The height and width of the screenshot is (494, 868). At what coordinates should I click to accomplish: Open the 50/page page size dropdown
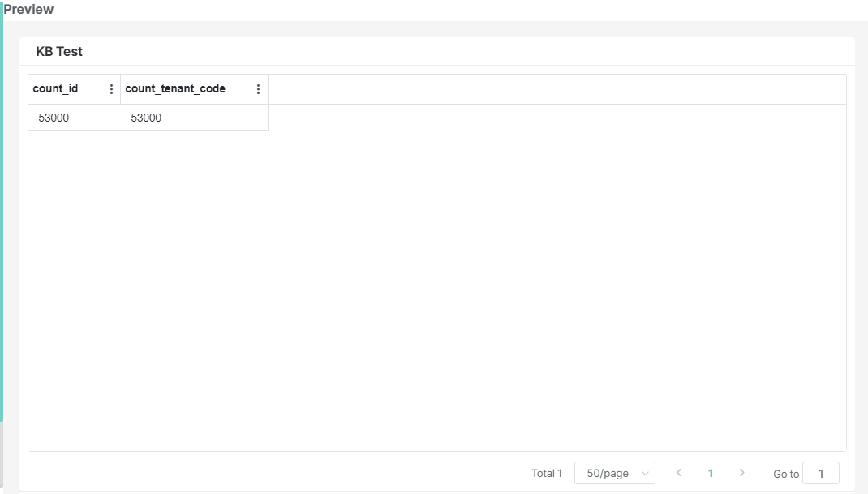614,473
